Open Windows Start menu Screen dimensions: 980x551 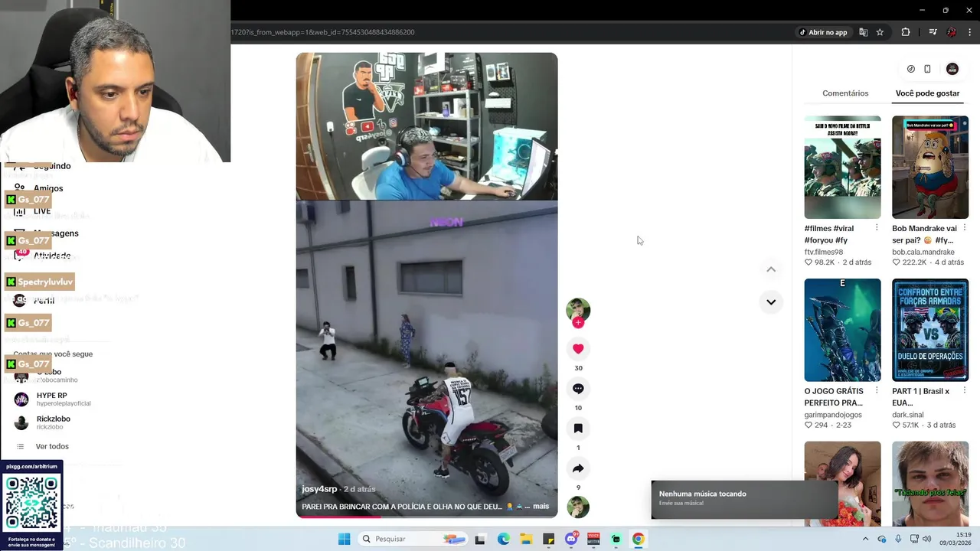pos(344,539)
